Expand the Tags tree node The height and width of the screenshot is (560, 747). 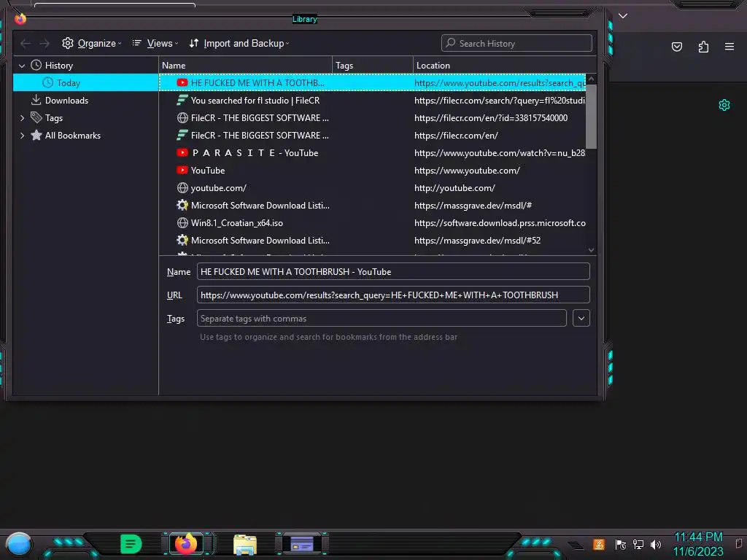[x=22, y=118]
